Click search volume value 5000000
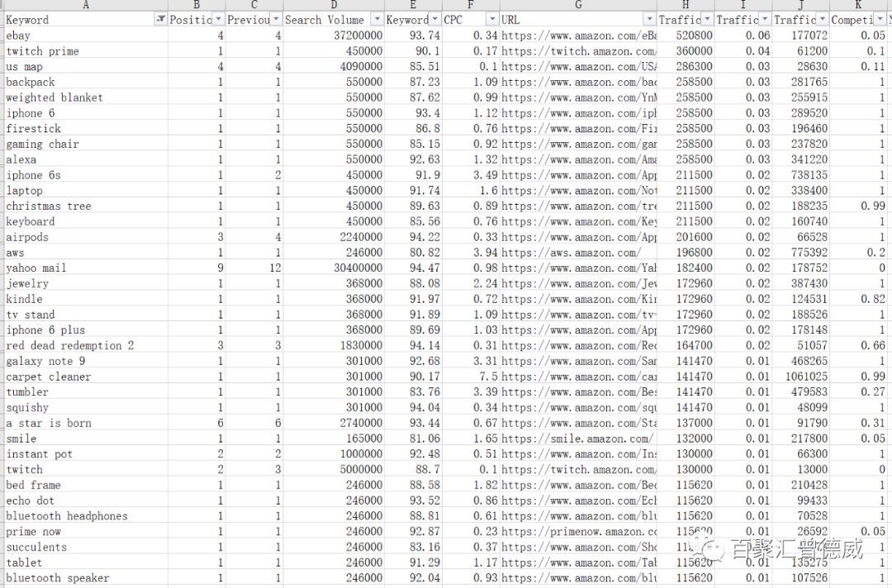 coord(334,470)
